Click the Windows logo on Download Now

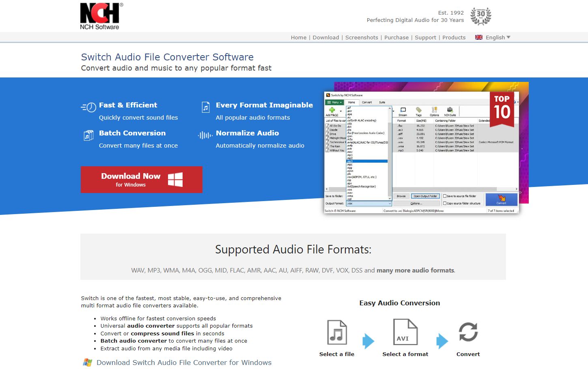pos(175,179)
